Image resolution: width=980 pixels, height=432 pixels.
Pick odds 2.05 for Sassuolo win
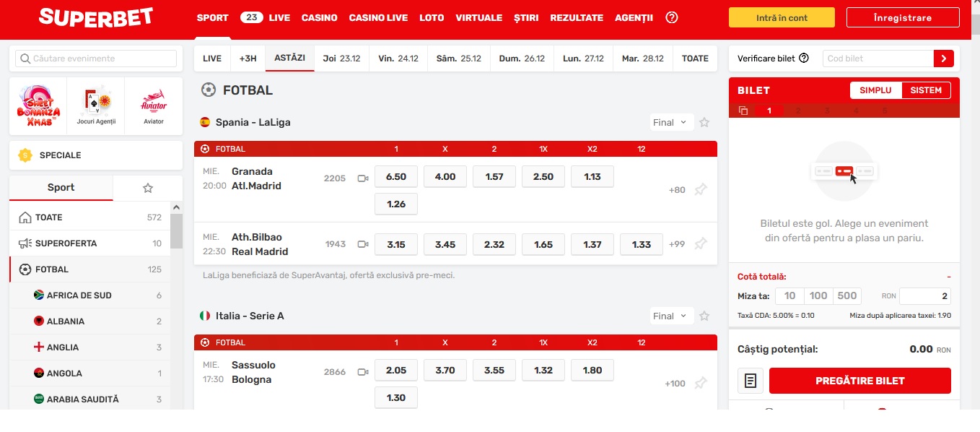[396, 371]
